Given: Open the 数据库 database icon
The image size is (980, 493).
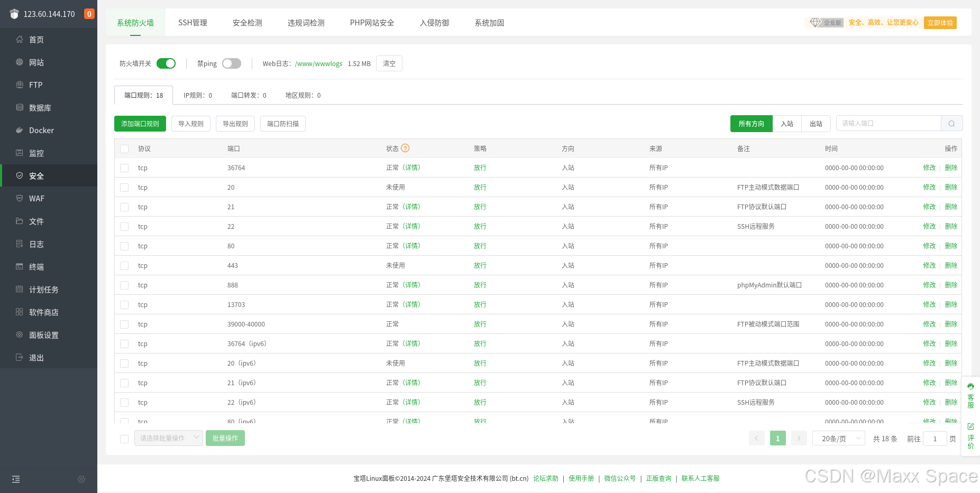Looking at the screenshot, I should point(20,107).
